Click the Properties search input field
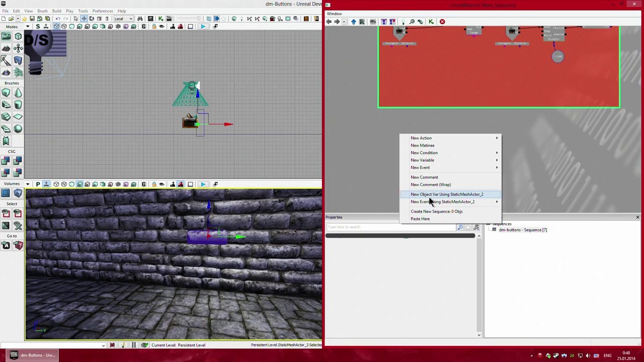644x362 pixels. [x=391, y=227]
